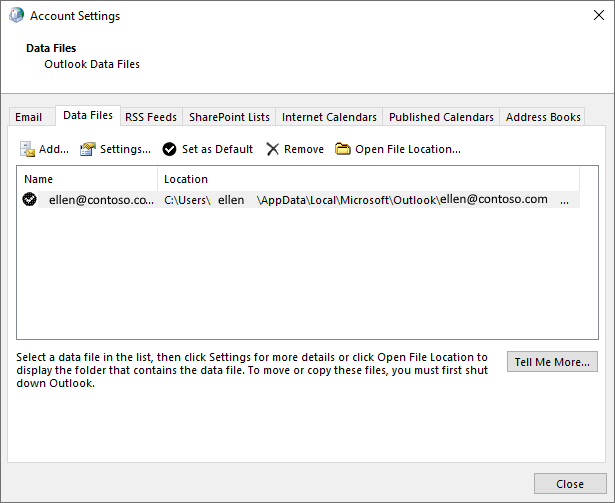The height and width of the screenshot is (503, 615).
Task: Open the RSS Feeds tab
Action: point(151,117)
